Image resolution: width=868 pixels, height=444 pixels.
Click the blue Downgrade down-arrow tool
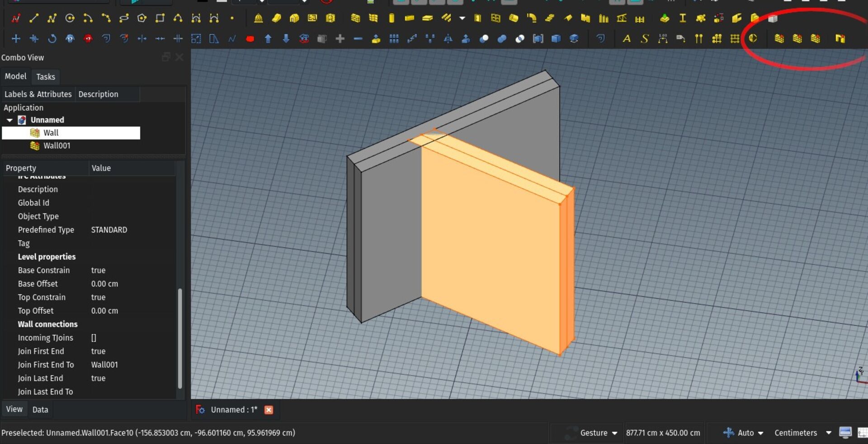click(286, 39)
